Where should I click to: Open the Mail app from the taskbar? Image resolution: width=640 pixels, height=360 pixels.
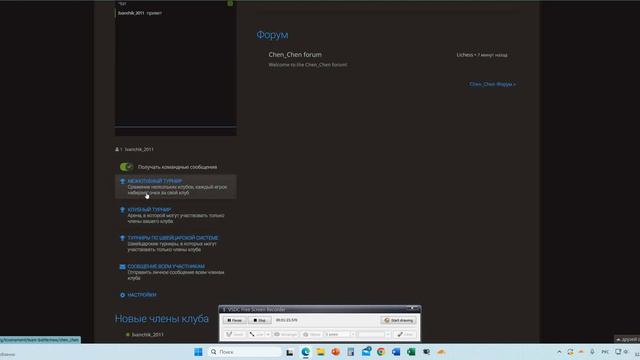(366, 351)
